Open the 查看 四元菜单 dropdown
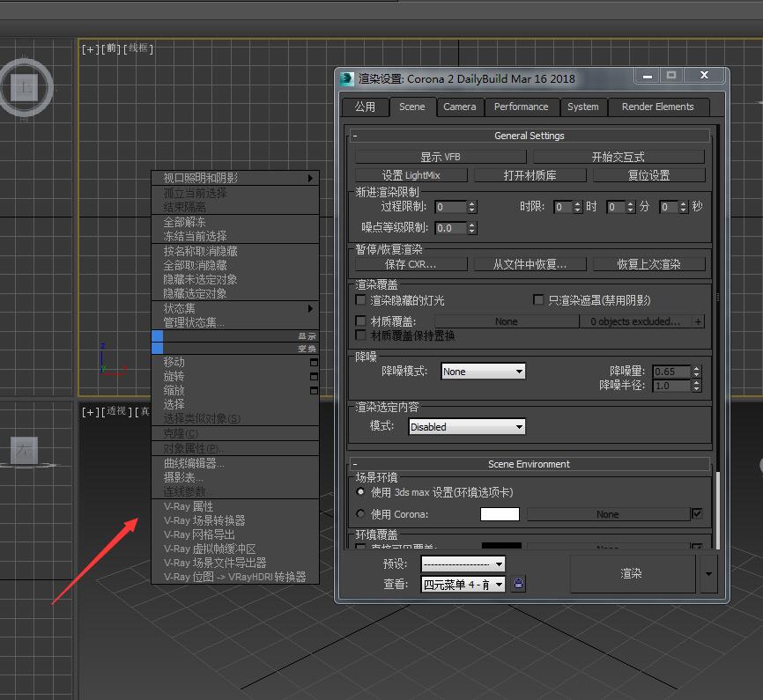Image resolution: width=763 pixels, height=700 pixels. pyautogui.click(x=463, y=585)
